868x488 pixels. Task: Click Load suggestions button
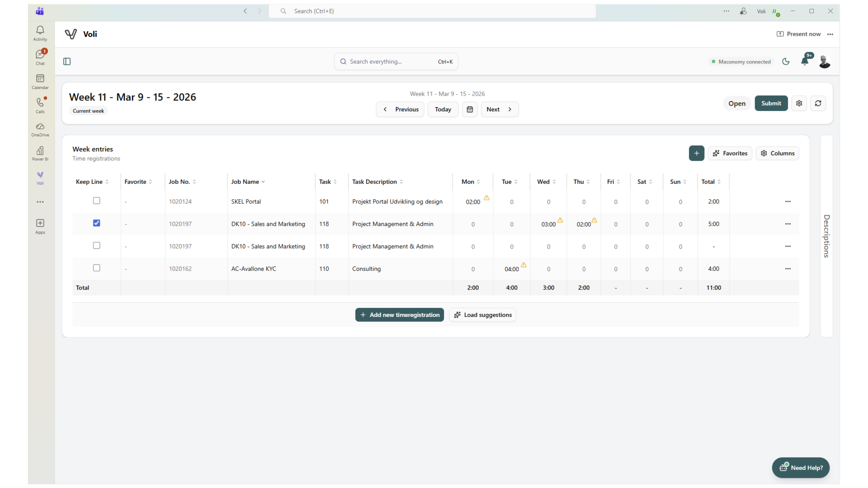click(482, 315)
